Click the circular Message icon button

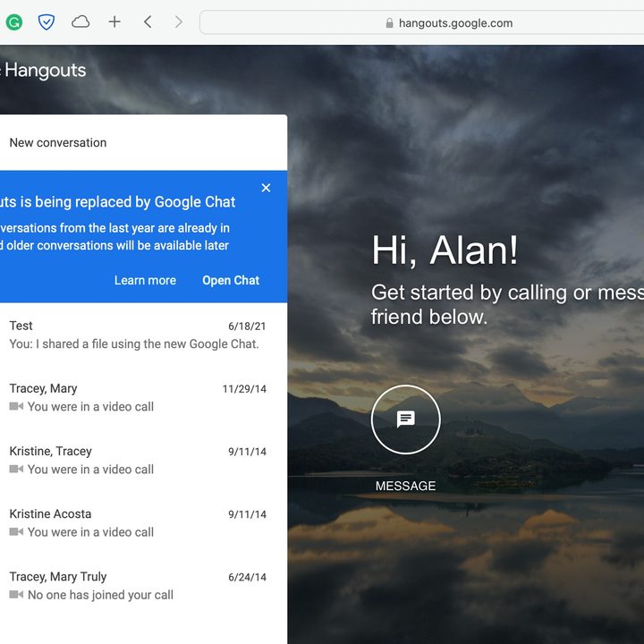(406, 419)
